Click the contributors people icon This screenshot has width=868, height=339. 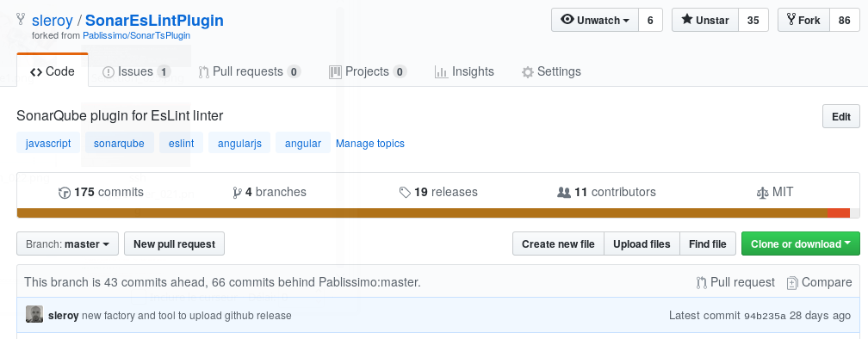coord(563,193)
